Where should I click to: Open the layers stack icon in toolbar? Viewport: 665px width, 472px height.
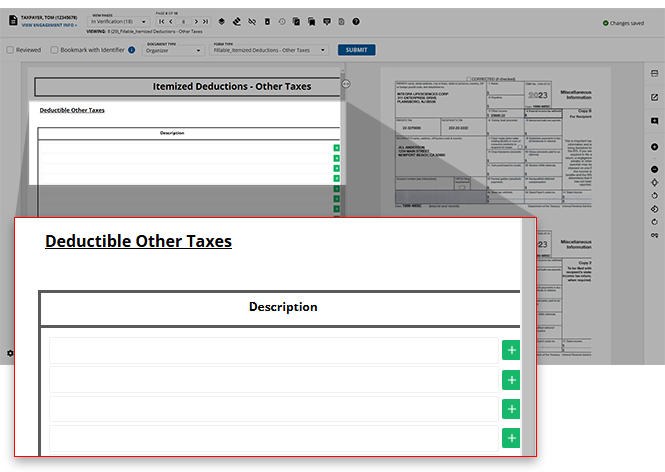[x=221, y=21]
